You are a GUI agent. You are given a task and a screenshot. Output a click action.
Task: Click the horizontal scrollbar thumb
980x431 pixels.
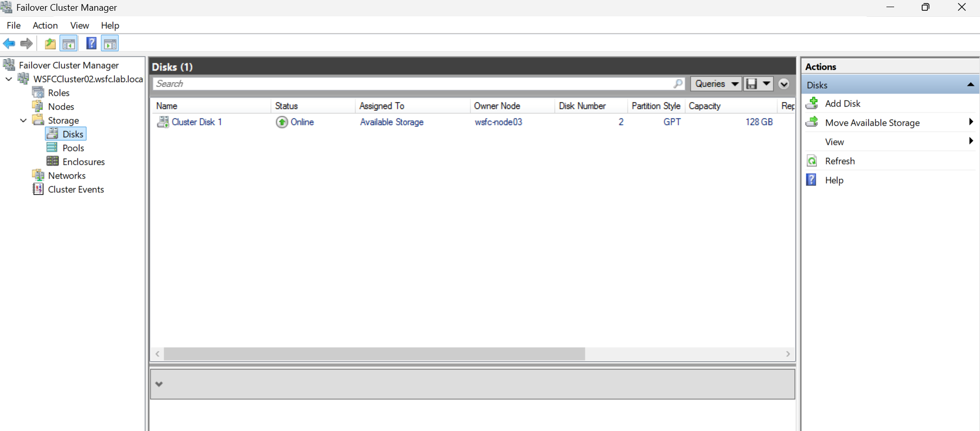click(x=374, y=354)
